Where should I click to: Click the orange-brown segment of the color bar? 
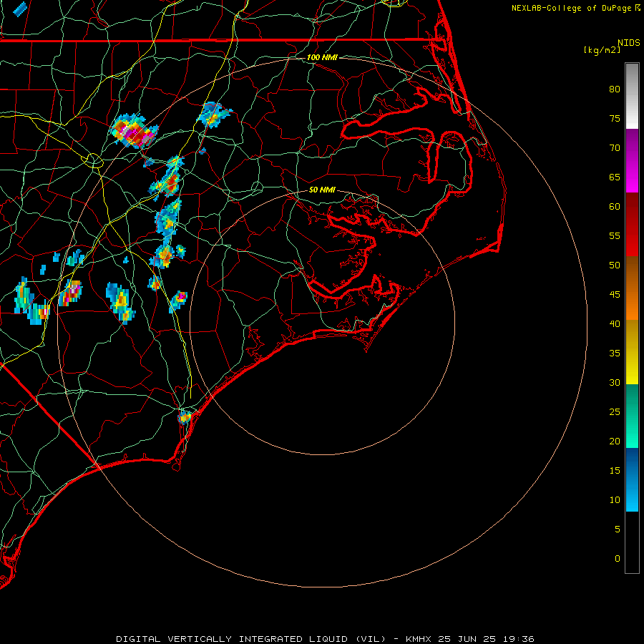[x=632, y=288]
